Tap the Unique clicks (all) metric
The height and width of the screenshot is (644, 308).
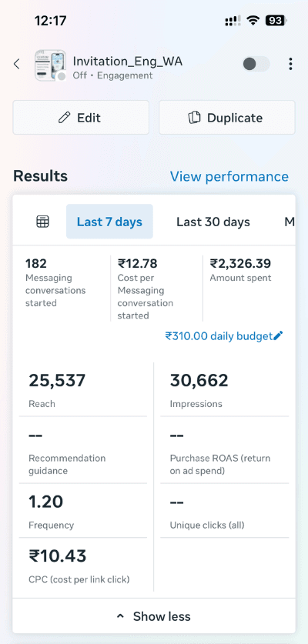pyautogui.click(x=225, y=512)
